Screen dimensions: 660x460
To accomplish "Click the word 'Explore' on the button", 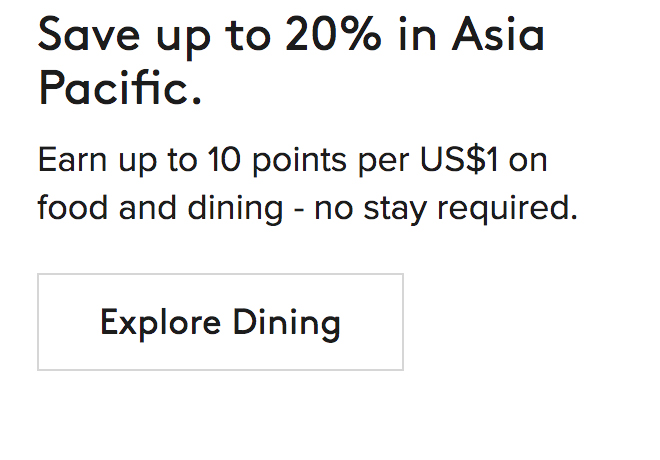I will click(x=160, y=322).
